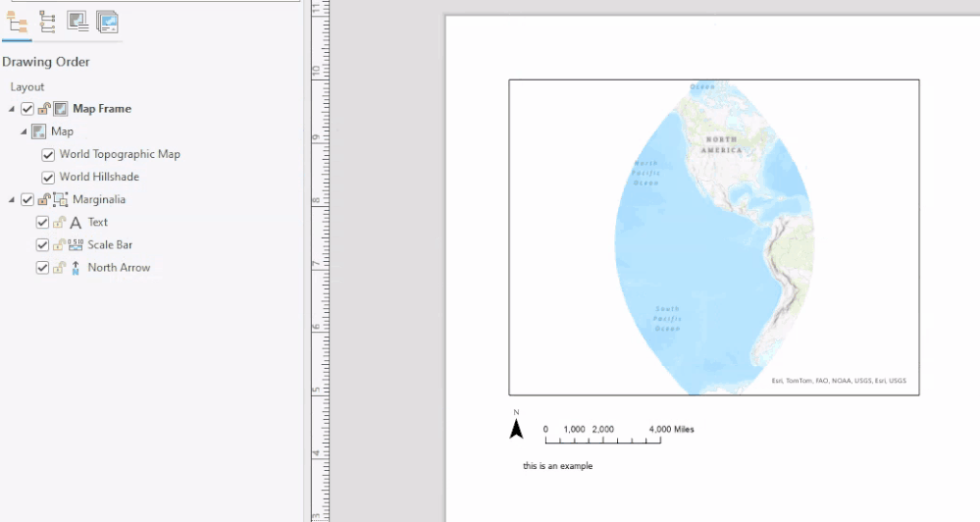Select Map Frame in contents tree
The image size is (980, 522).
[102, 109]
